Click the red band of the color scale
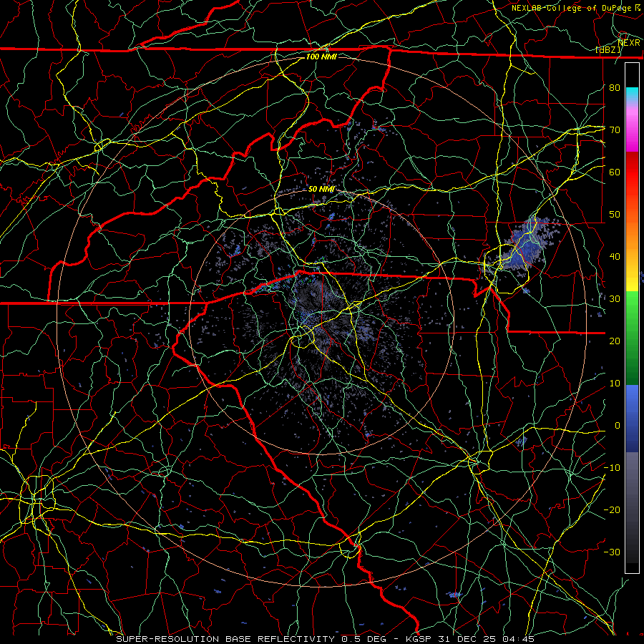 (632, 174)
